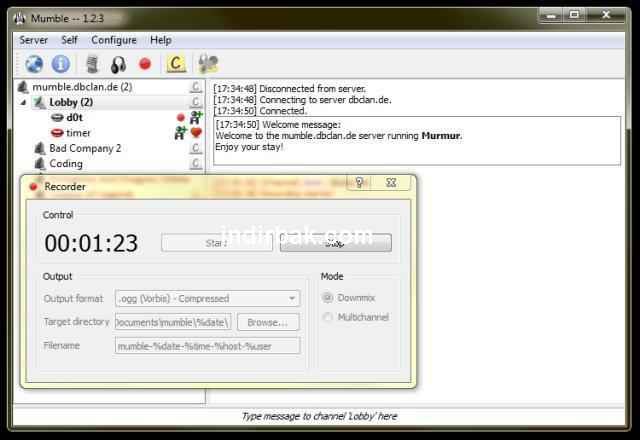Click the red lips icon next to timer
The width and height of the screenshot is (640, 440).
pos(57,133)
